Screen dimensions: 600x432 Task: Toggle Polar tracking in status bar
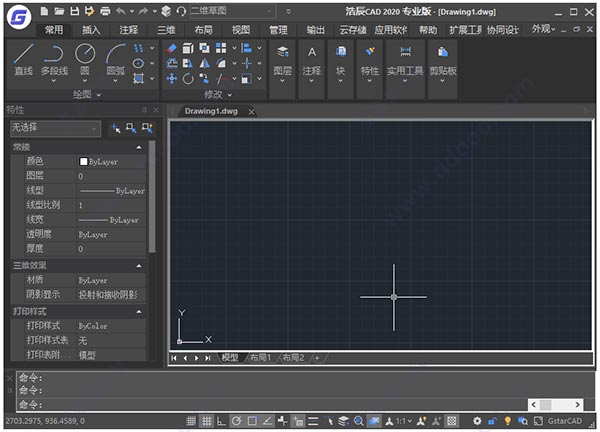(x=236, y=421)
